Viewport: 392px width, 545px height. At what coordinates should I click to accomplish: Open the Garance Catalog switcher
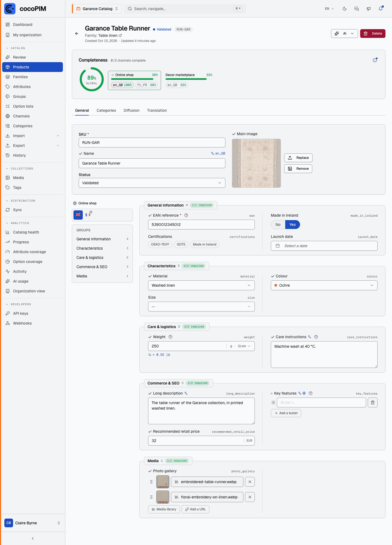coord(97,9)
